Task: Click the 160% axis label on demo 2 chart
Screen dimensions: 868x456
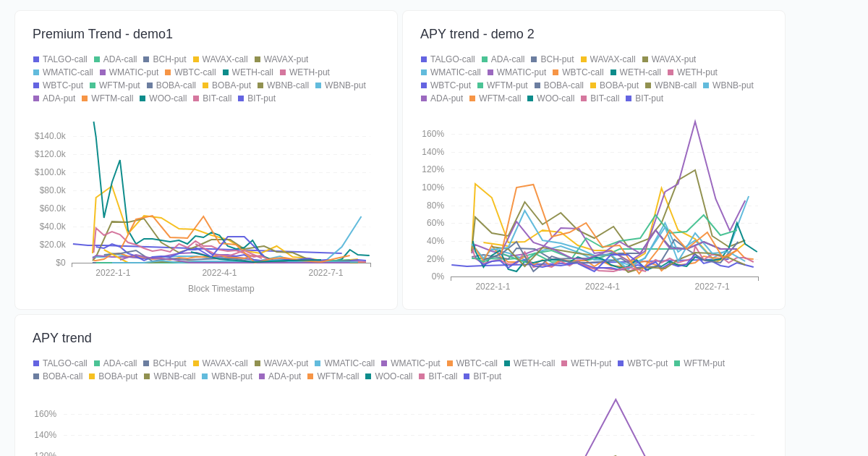Action: [x=434, y=134]
